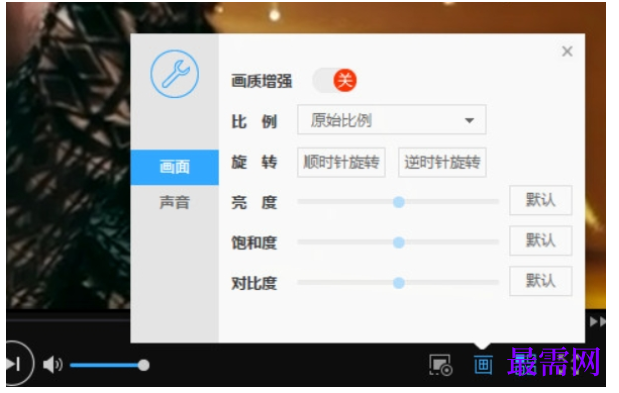Viewport: 619px width, 393px height.
Task: Click the 逆时针旋转 button
Action: (x=442, y=163)
